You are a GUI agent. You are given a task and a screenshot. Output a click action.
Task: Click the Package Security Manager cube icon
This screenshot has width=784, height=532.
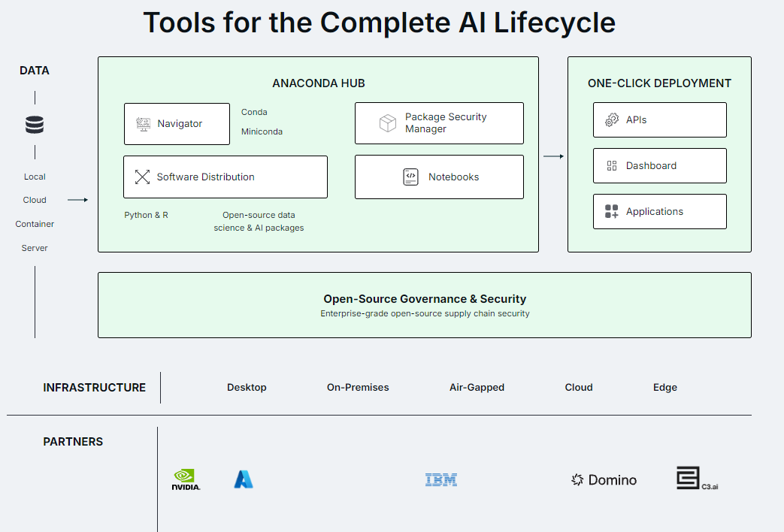point(388,123)
